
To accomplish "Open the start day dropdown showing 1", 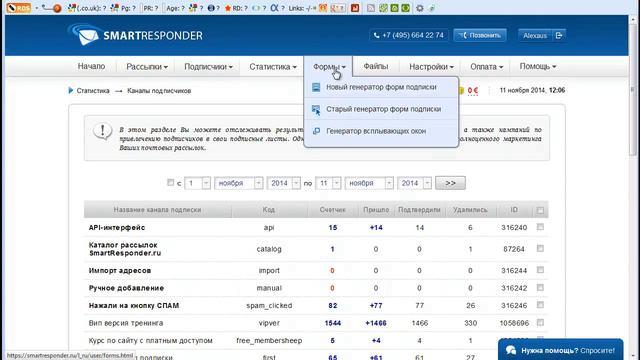I will point(198,183).
